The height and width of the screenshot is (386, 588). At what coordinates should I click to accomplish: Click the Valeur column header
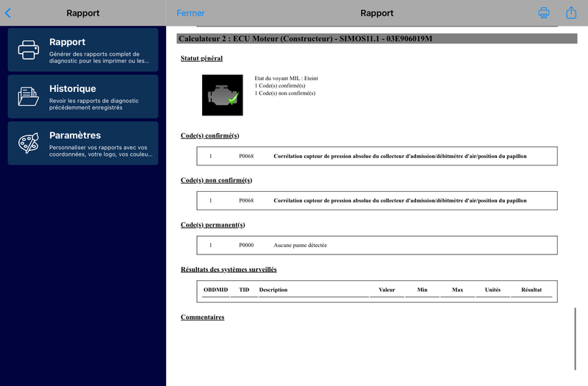387,290
